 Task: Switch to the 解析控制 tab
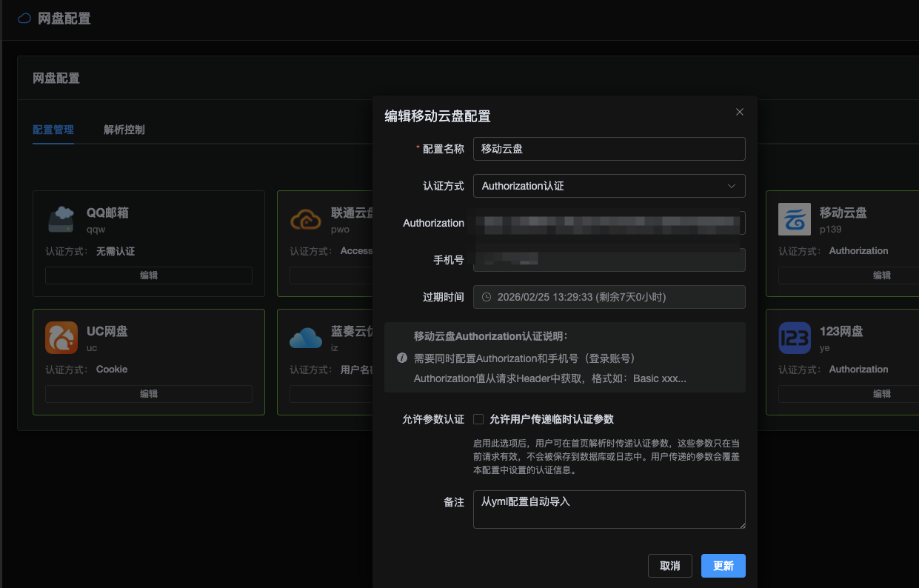coord(124,130)
